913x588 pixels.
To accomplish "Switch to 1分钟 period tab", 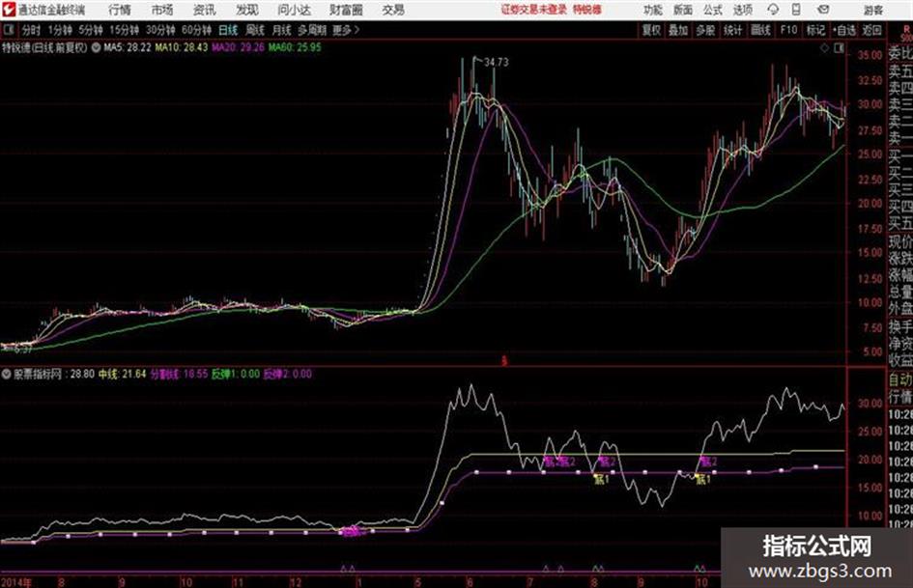I will click(x=59, y=30).
